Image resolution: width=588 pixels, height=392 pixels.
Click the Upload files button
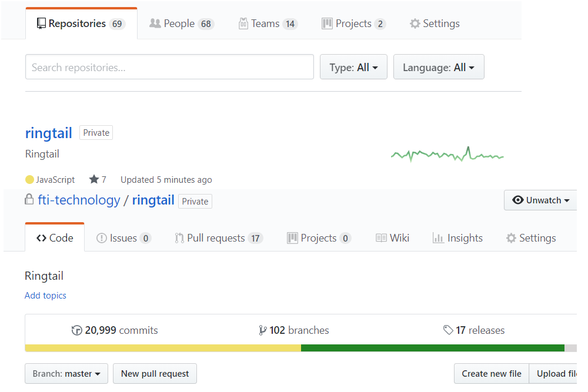tap(553, 374)
